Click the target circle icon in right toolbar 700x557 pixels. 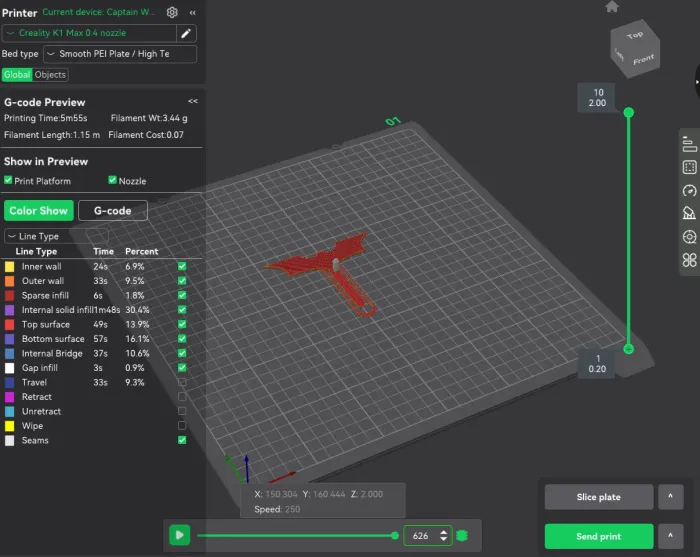coord(689,237)
